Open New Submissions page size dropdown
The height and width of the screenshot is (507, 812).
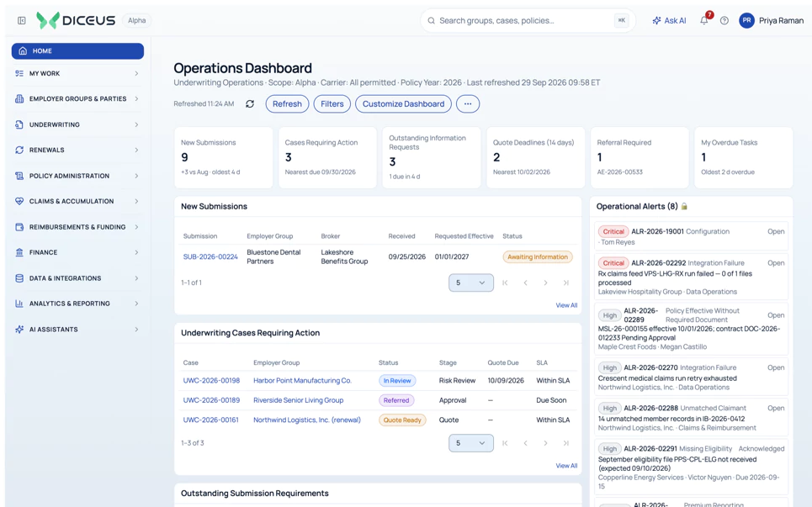point(470,283)
